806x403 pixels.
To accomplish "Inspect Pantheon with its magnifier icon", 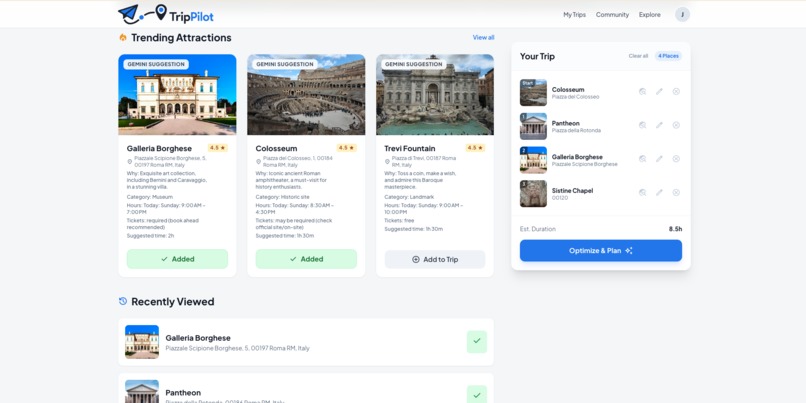I will tap(643, 125).
